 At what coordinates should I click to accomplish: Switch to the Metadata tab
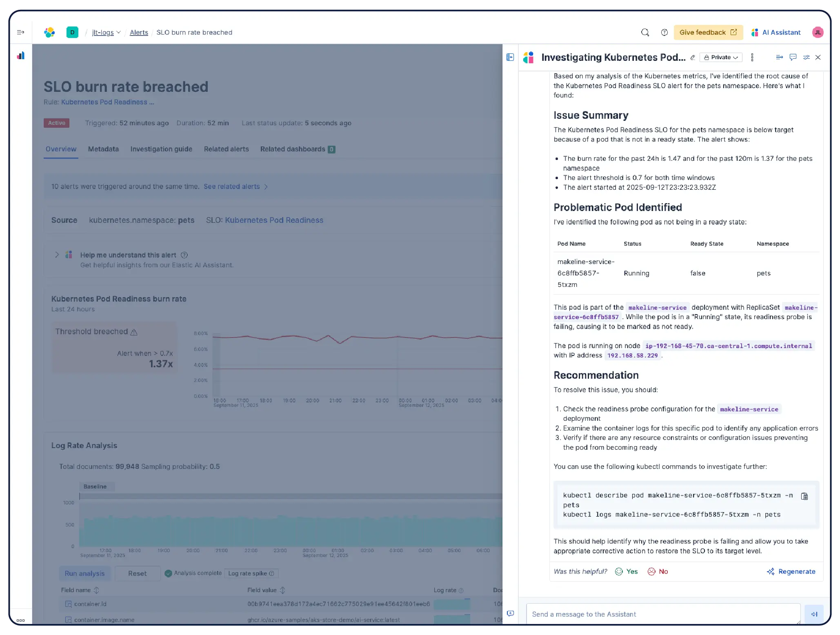pyautogui.click(x=103, y=149)
